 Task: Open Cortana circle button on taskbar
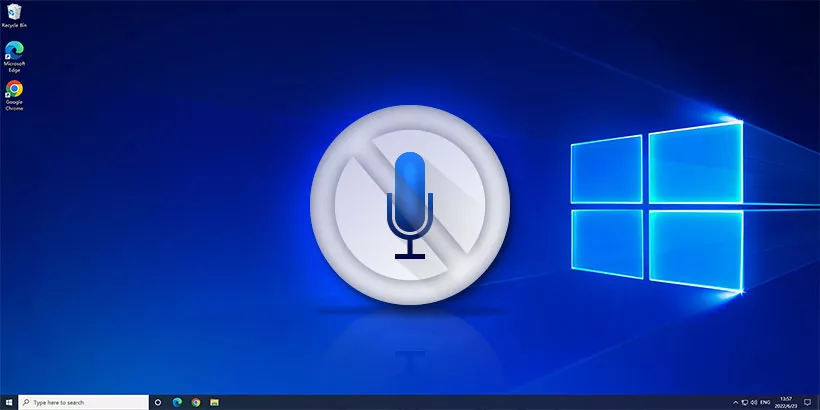coord(158,402)
